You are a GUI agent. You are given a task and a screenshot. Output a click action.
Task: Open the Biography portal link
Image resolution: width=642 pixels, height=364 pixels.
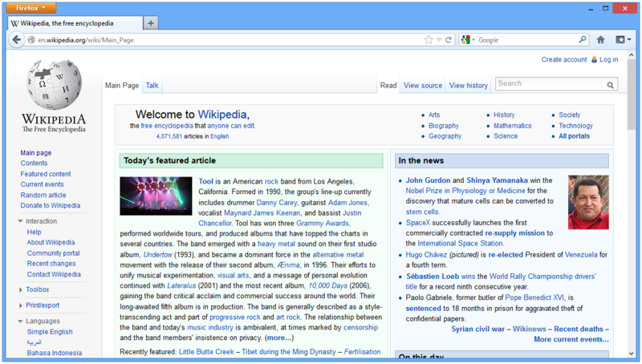click(x=444, y=126)
